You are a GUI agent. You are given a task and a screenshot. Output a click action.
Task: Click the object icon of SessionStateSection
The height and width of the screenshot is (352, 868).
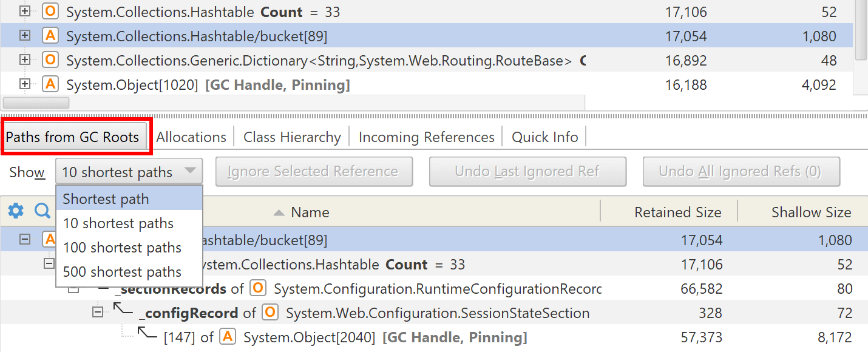coord(270,313)
